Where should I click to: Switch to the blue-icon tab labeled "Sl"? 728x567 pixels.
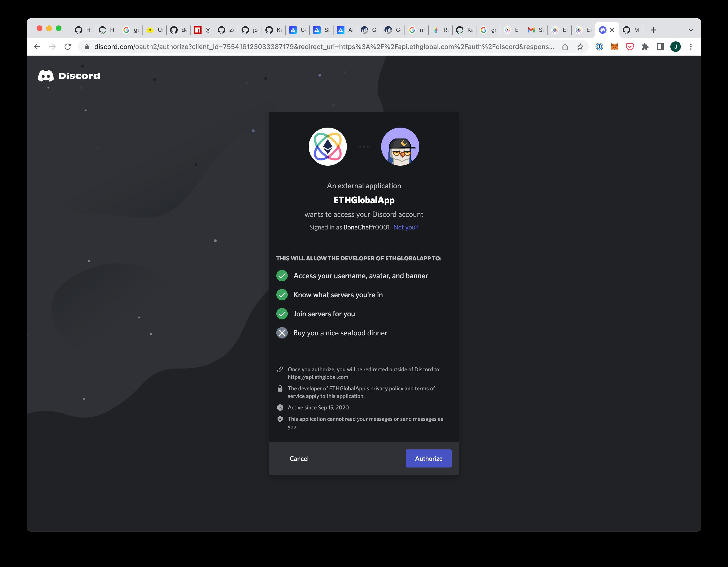click(x=321, y=30)
